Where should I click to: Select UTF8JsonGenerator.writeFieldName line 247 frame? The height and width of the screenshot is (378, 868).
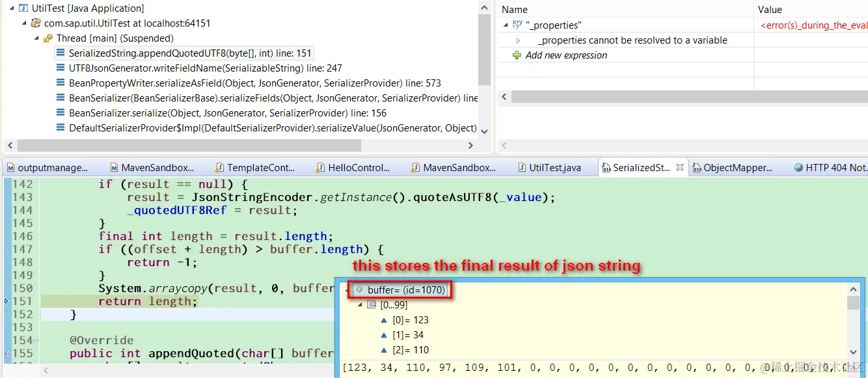[206, 68]
